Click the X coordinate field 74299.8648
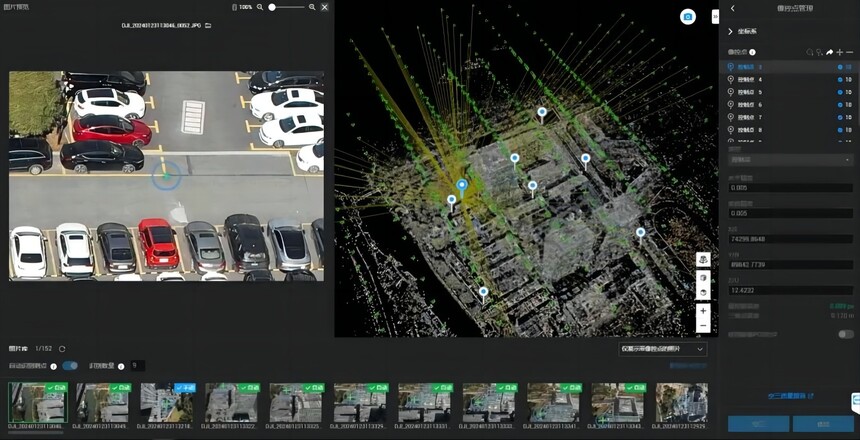This screenshot has height=440, width=860. [x=790, y=239]
